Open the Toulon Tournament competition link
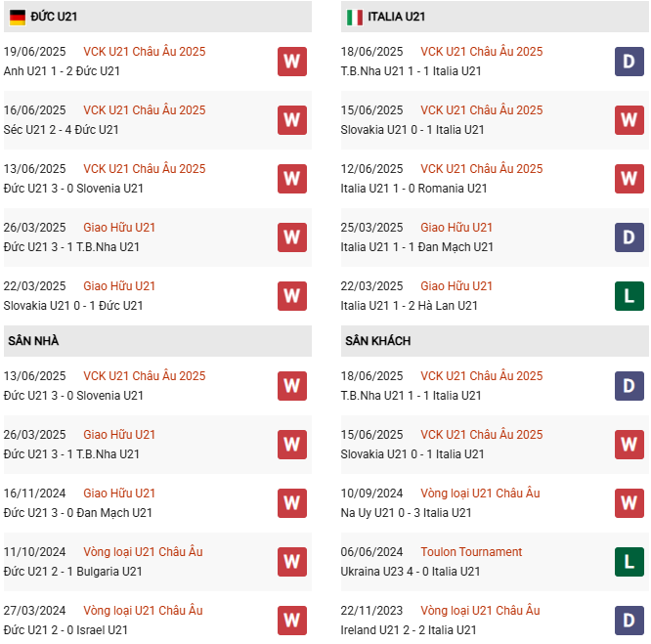The image size is (651, 644). (x=471, y=552)
